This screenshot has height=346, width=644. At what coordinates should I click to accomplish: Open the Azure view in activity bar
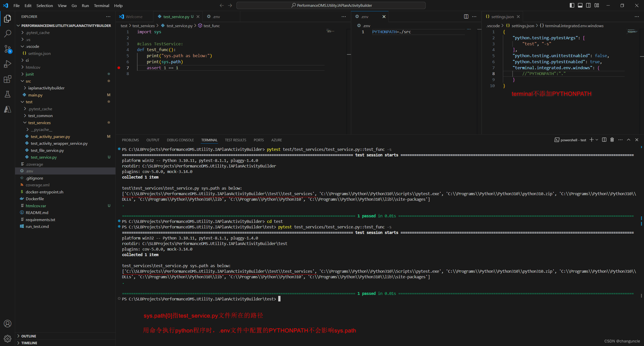coord(8,109)
